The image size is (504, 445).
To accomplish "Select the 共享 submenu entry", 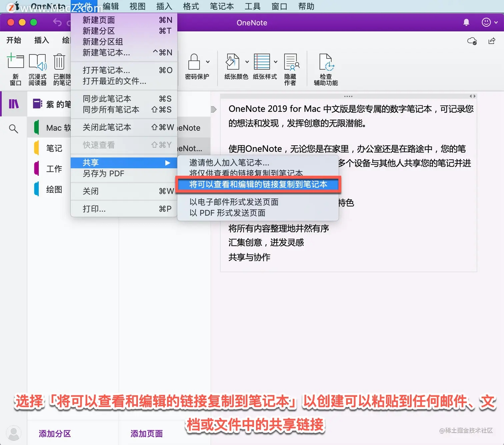I will click(x=124, y=163).
